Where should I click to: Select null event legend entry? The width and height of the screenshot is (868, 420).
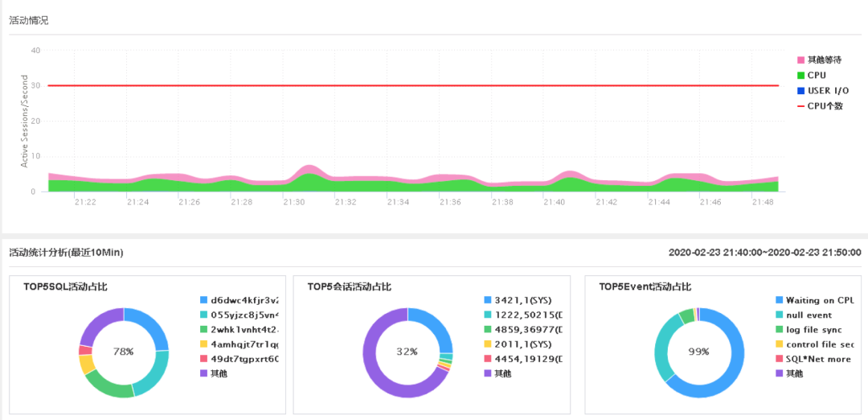point(804,315)
